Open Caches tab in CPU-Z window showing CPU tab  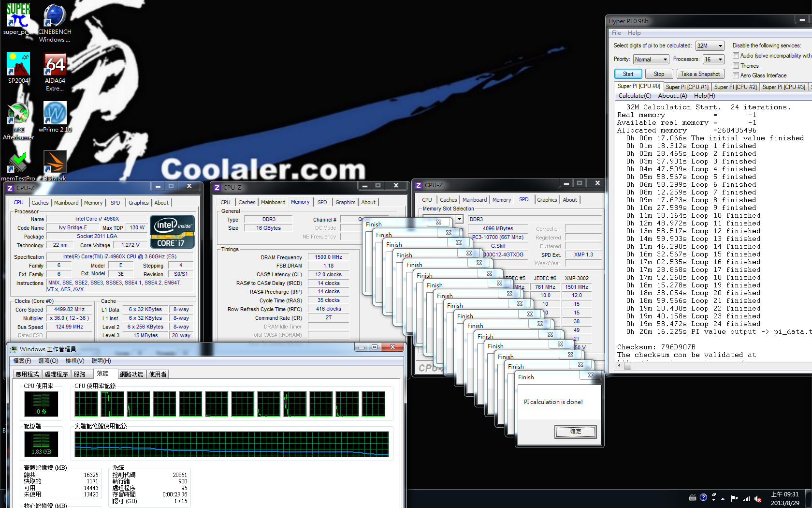(40, 203)
